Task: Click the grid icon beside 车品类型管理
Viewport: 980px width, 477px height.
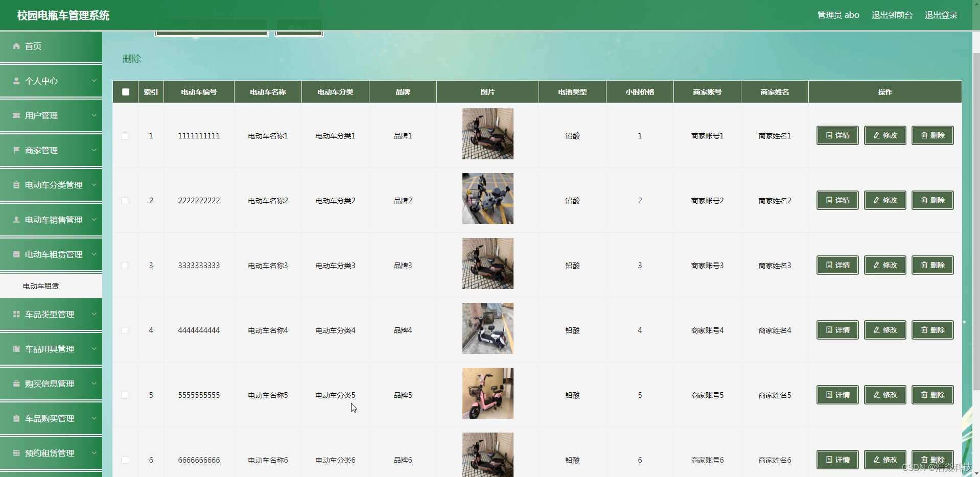Action: pyautogui.click(x=16, y=314)
